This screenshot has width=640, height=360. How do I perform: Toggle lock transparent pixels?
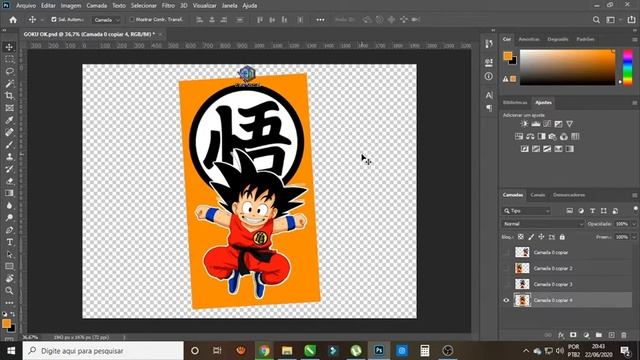click(x=521, y=237)
